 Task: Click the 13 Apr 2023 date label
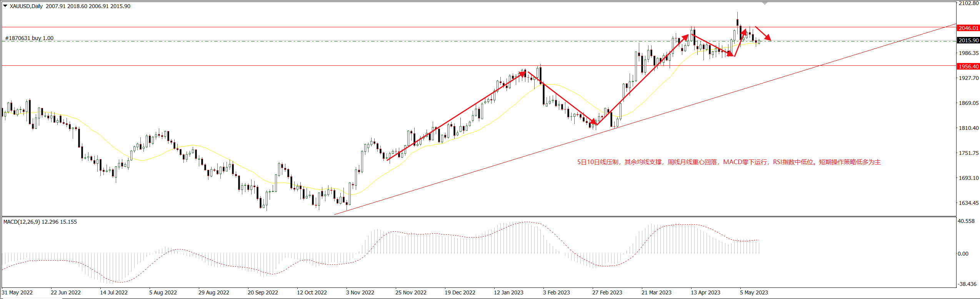(x=705, y=292)
